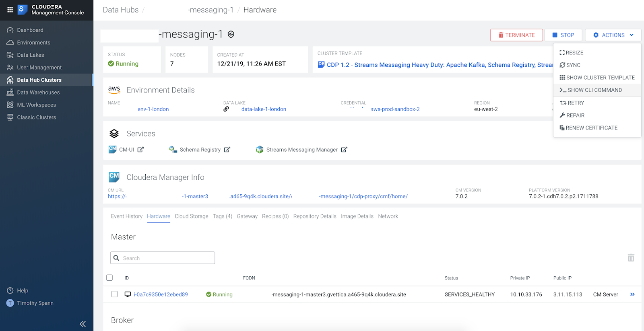Terminate the cluster
Image resolution: width=644 pixels, height=331 pixels.
click(x=516, y=35)
